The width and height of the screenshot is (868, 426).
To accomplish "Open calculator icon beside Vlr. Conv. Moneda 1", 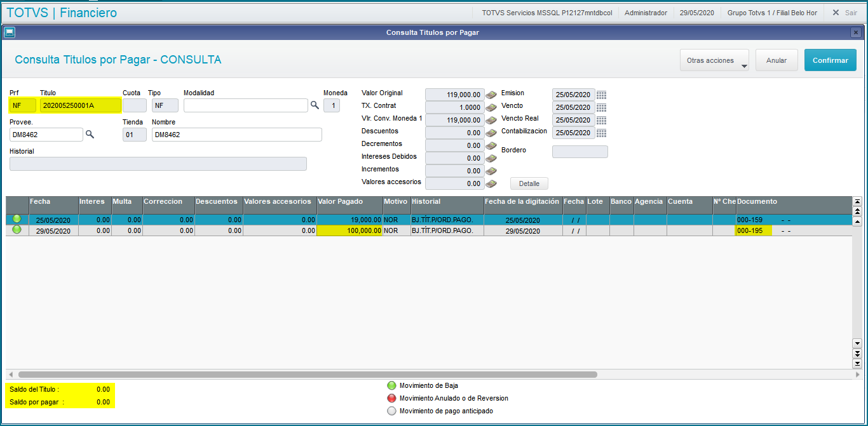I will 491,120.
